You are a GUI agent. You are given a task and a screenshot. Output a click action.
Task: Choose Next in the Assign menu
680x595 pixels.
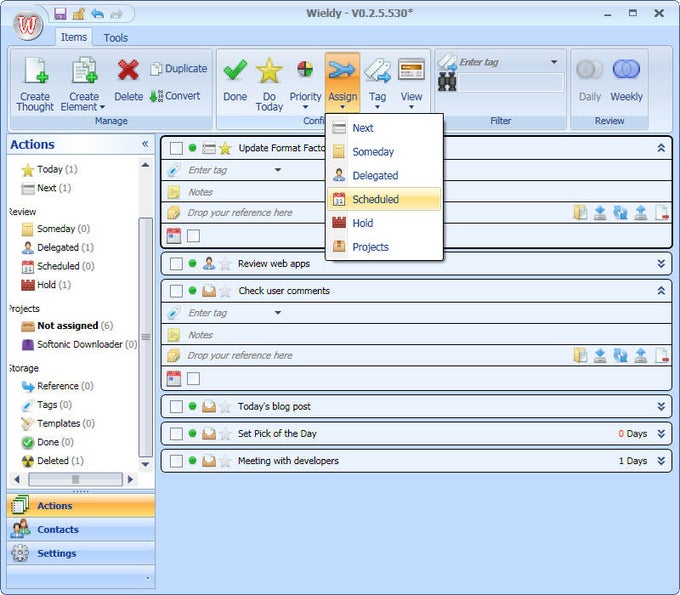click(384, 128)
